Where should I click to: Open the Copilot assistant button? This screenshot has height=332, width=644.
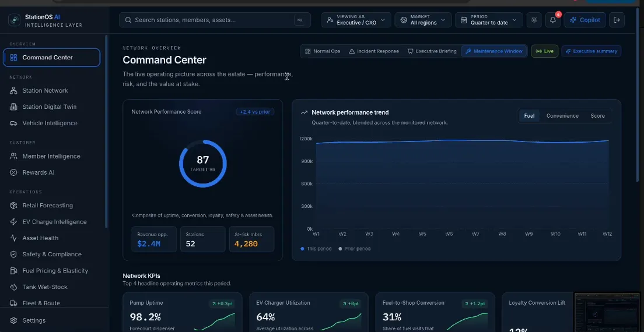(x=584, y=20)
